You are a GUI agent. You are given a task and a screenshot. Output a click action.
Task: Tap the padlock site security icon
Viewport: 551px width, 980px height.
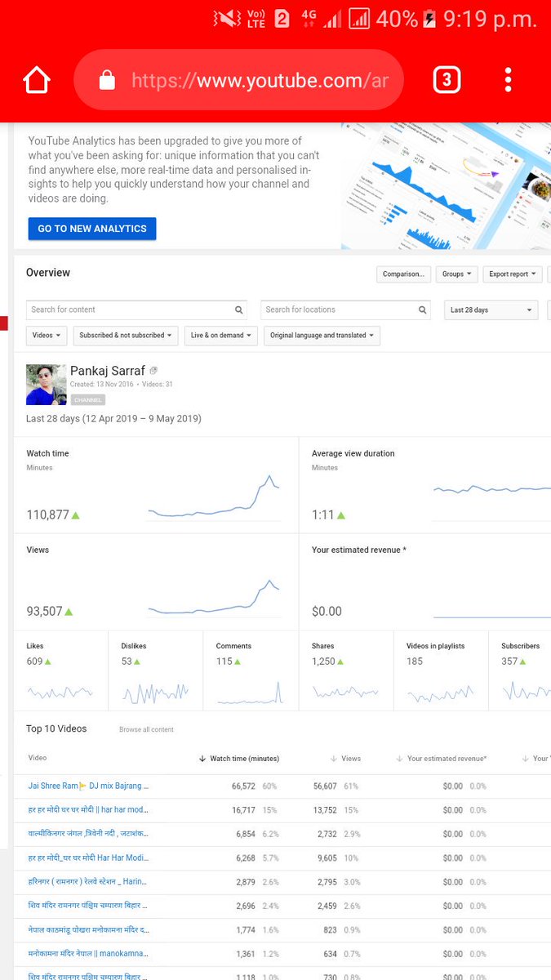pos(106,80)
